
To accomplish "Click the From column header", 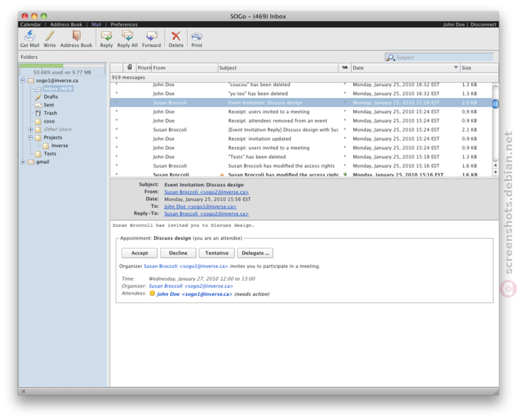I will coord(185,67).
